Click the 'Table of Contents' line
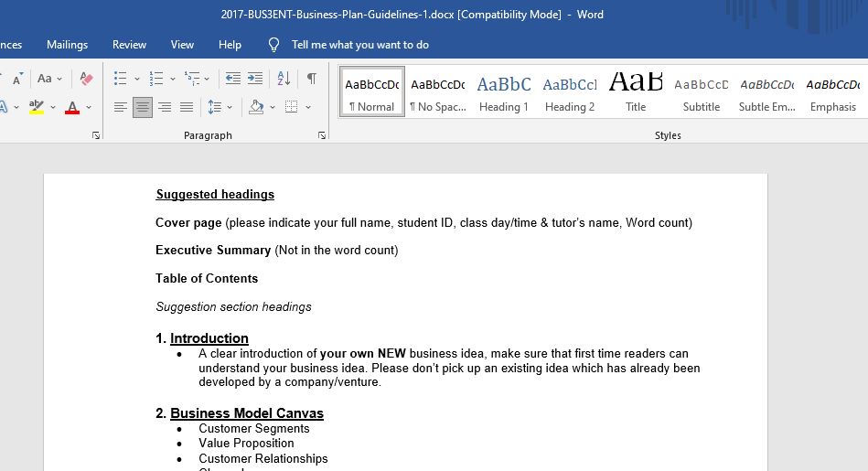Viewport: 868px width, 471px height. pos(207,278)
